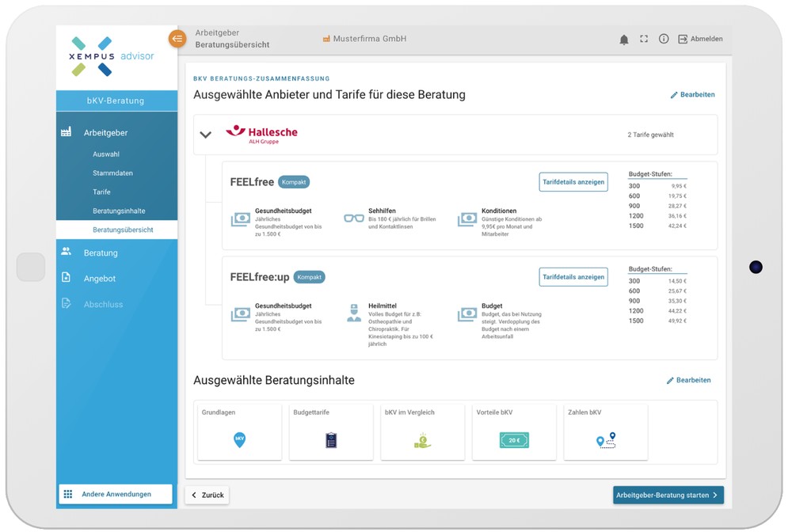Viewport: 792px width, 532px height.
Task: Show tariff details for FEELfree
Action: 575,181
